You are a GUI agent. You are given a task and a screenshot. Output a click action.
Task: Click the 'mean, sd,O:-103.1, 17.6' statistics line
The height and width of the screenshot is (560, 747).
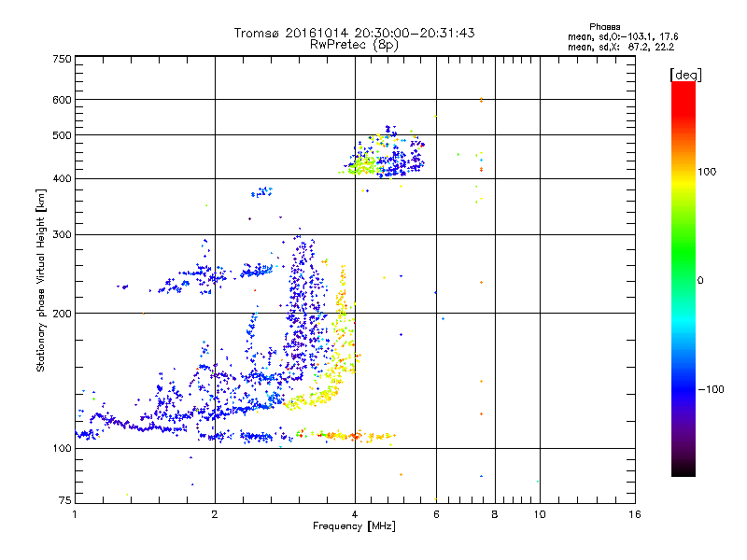pos(623,36)
